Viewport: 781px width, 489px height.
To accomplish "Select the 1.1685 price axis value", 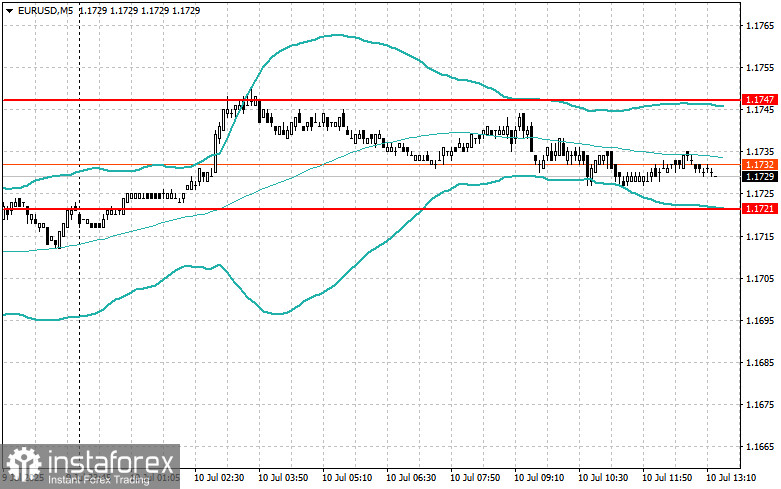I will tap(760, 363).
